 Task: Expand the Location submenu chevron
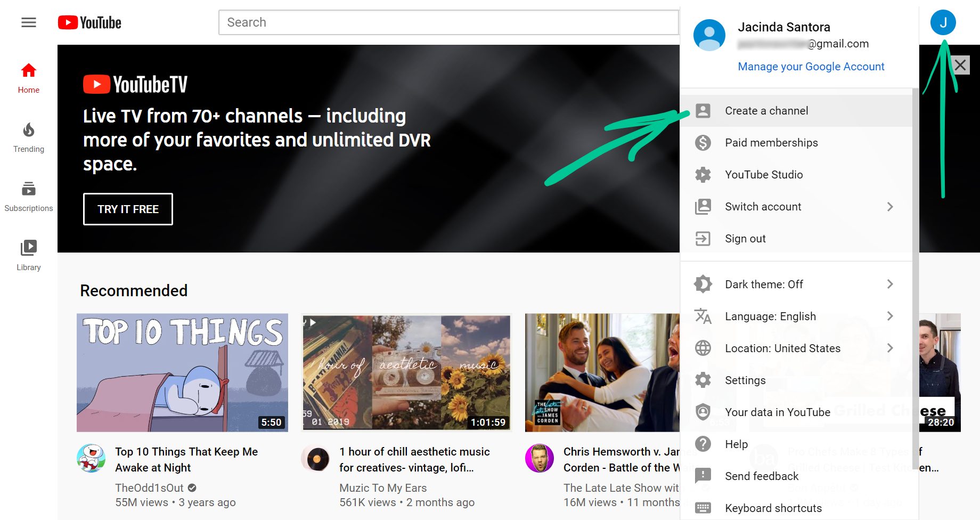point(890,348)
